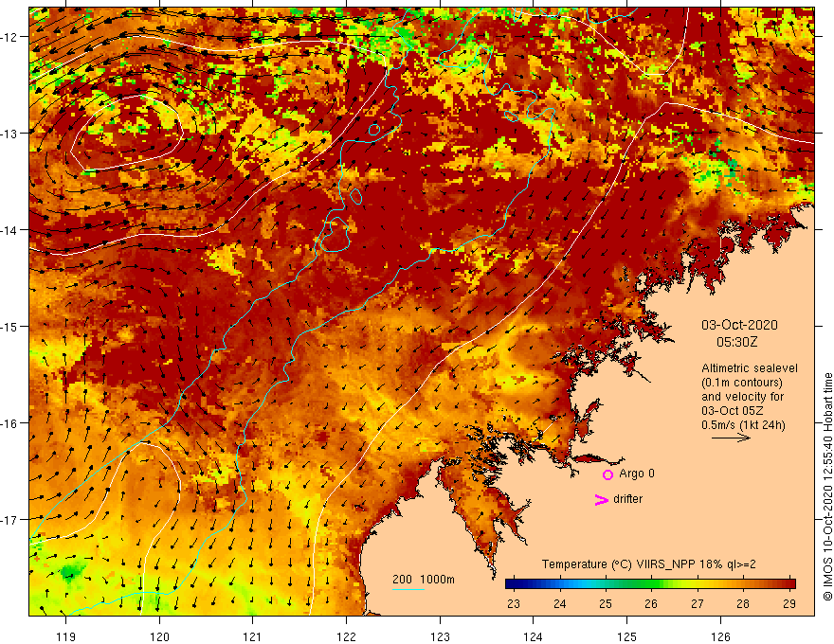The width and height of the screenshot is (834, 644).
Task: Click the cyan 200 1000m depth line sample
Action: coord(408,589)
